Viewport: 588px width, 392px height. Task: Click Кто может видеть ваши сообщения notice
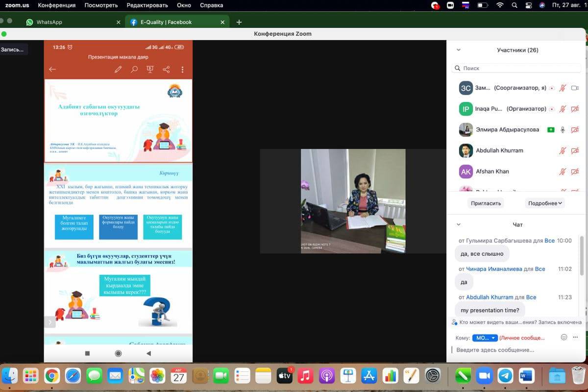(516, 322)
